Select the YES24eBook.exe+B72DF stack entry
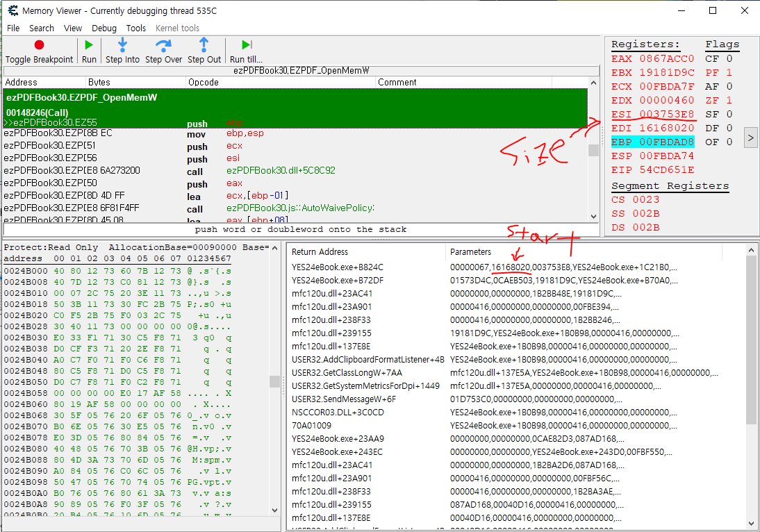 point(515,281)
